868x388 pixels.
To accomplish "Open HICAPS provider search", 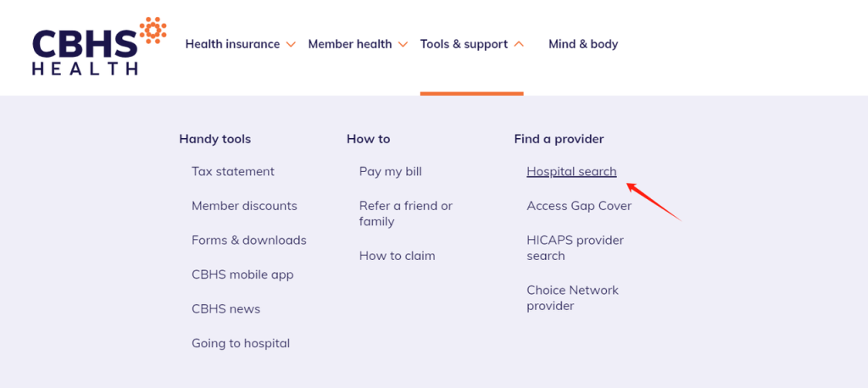I will (x=576, y=248).
